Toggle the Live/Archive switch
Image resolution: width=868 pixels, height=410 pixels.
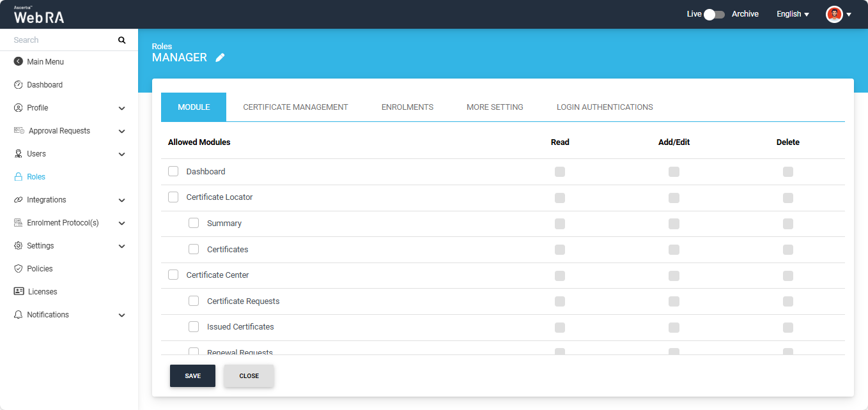click(714, 14)
